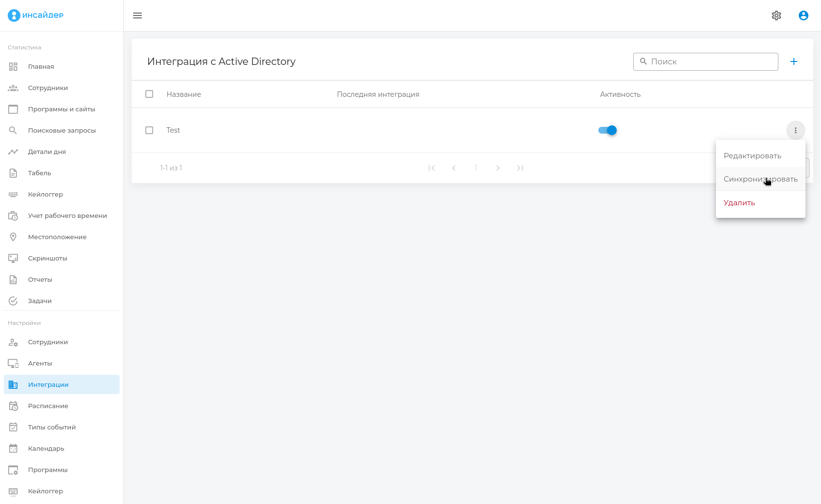Viewport: 821px width, 504px height.
Task: Select Редактировать in the context menu
Action: (x=752, y=156)
